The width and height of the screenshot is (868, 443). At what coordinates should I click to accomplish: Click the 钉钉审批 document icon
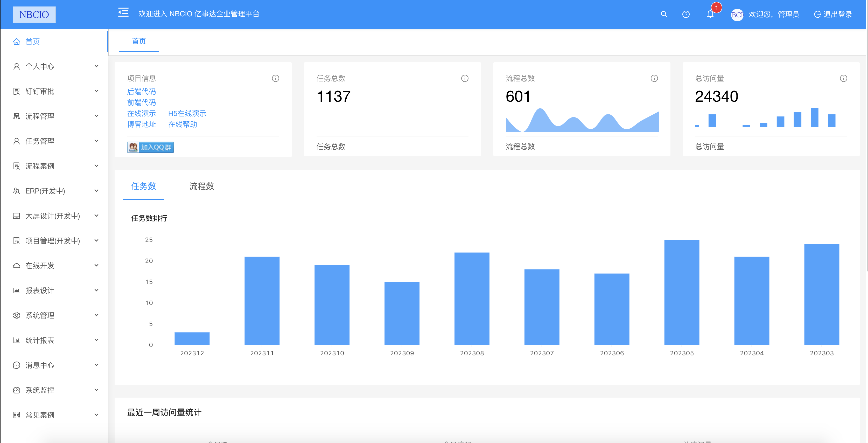(17, 91)
